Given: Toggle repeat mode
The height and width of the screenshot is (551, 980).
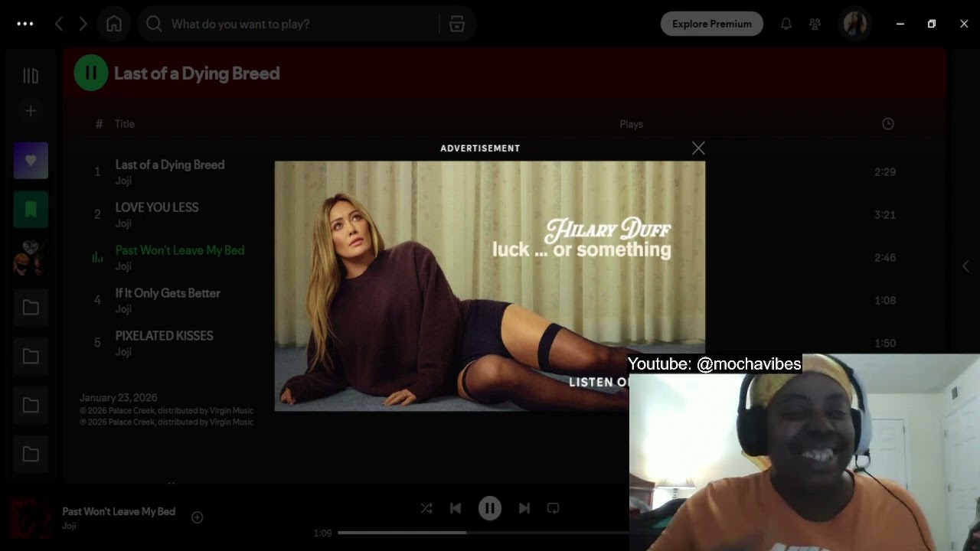Looking at the screenshot, I should (553, 508).
